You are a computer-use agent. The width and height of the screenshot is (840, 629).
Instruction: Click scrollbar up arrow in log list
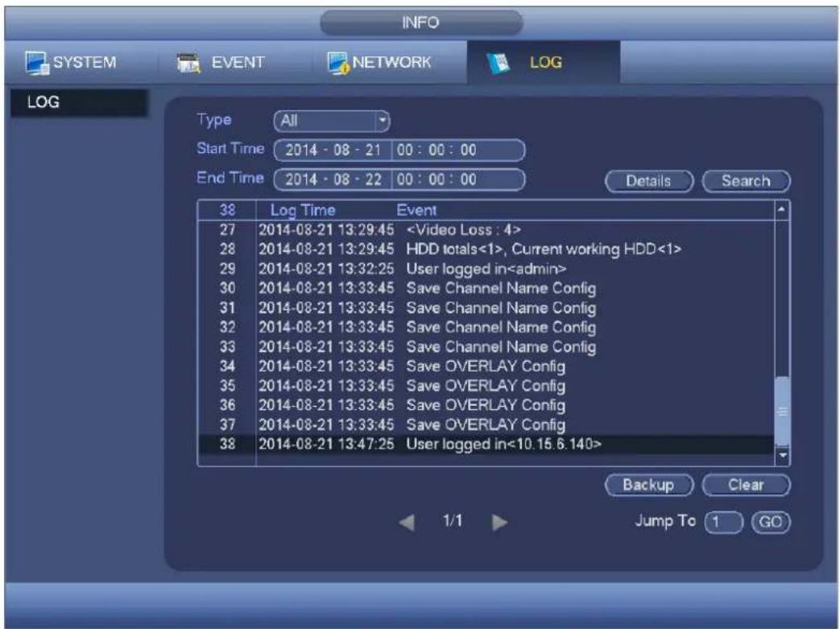(782, 210)
